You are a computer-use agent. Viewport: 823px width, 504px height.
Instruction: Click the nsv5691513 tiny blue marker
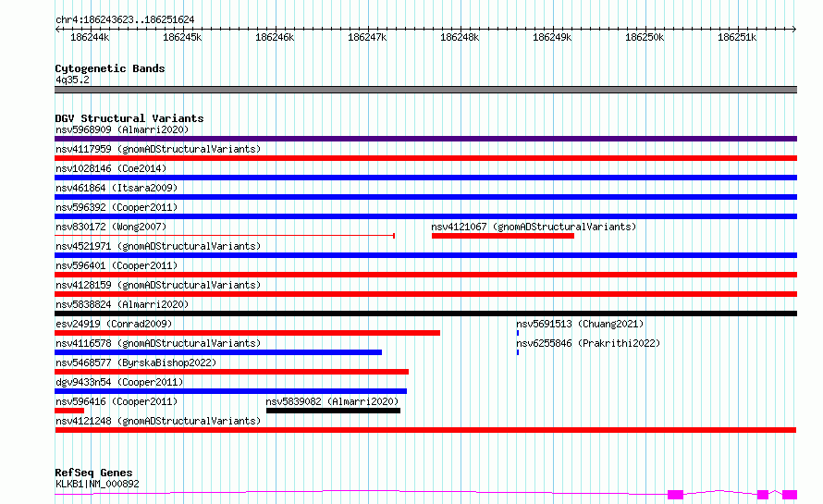coord(518,333)
